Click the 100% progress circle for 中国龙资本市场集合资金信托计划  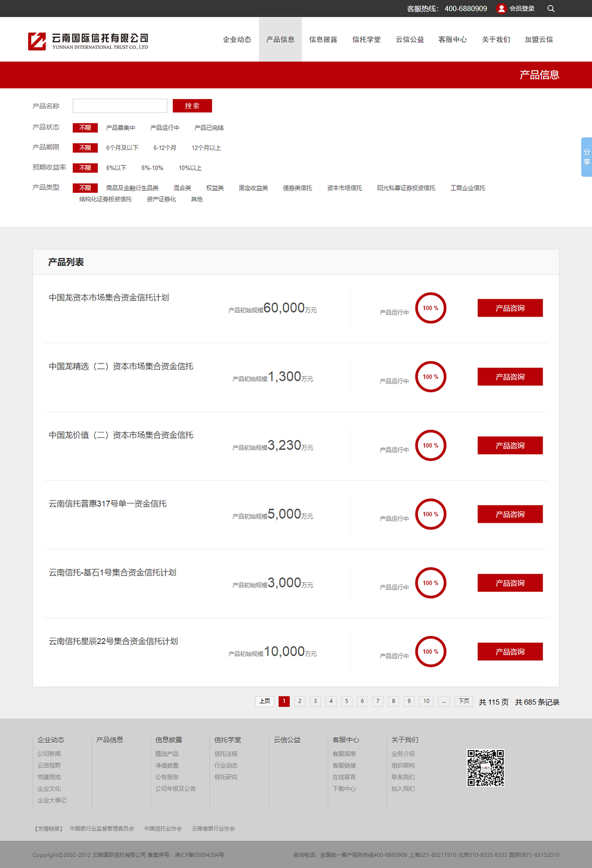coord(430,308)
